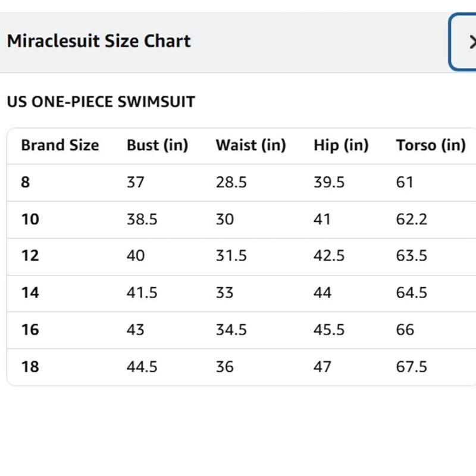Click the 62.2 torso value for size 10

411,219
